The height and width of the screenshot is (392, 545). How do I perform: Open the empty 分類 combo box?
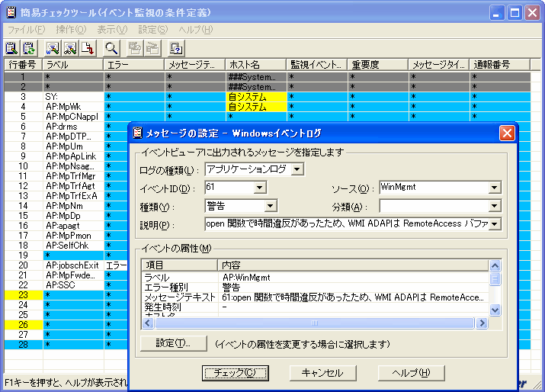[495, 206]
